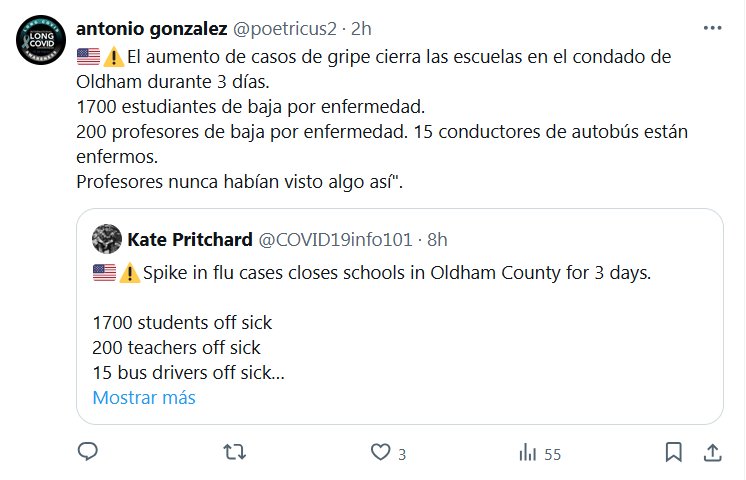Open the @COVID19info101 handle
Screen dimensions: 746x480
pos(335,239)
